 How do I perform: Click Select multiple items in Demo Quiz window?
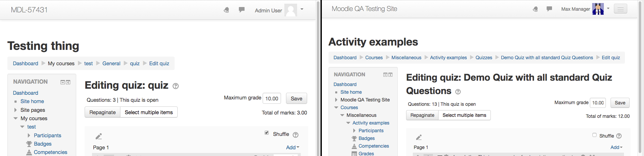pos(464,115)
